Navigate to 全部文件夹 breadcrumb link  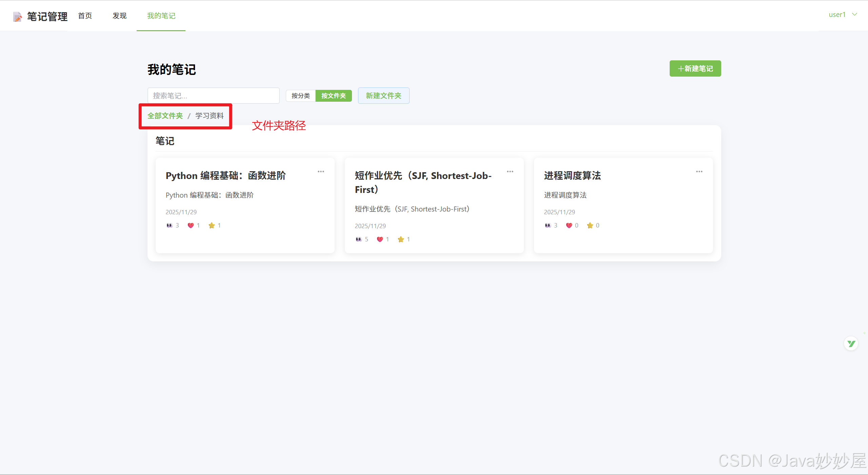[165, 116]
